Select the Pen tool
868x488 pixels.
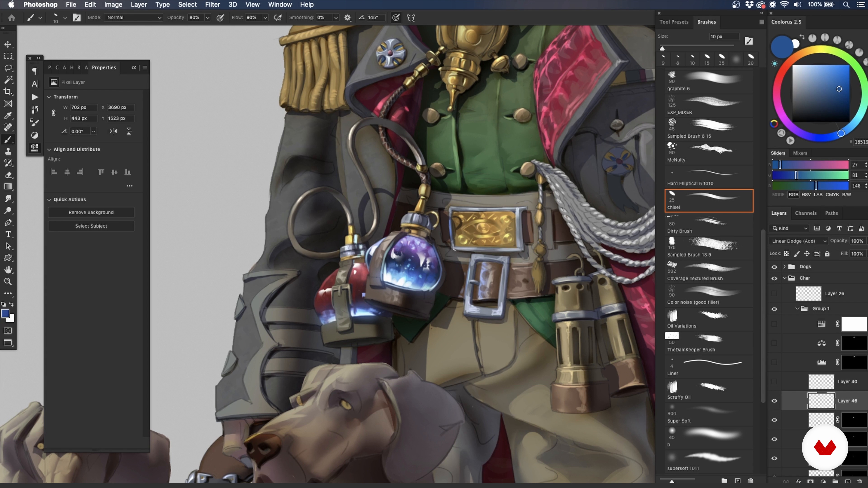(8, 222)
